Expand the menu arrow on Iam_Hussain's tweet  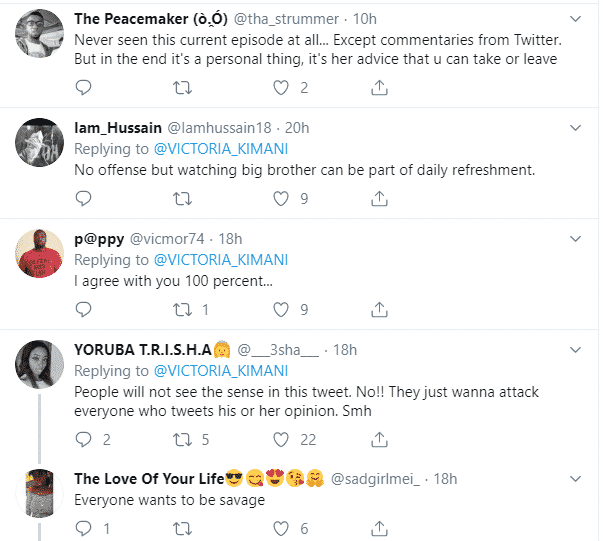click(x=575, y=128)
